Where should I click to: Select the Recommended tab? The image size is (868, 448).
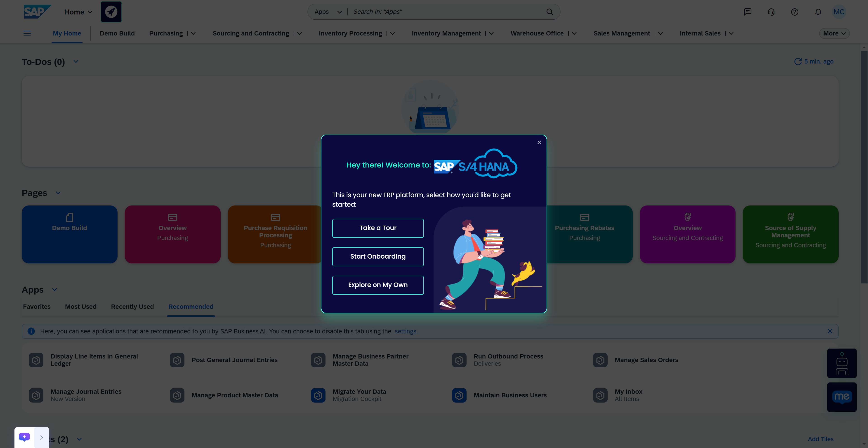pos(191,307)
